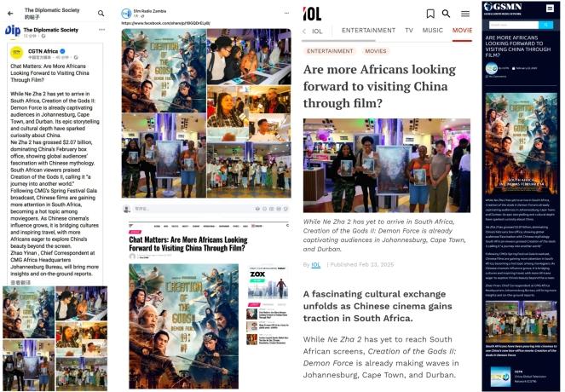Open search on The Diplomatic Society page

(101, 14)
